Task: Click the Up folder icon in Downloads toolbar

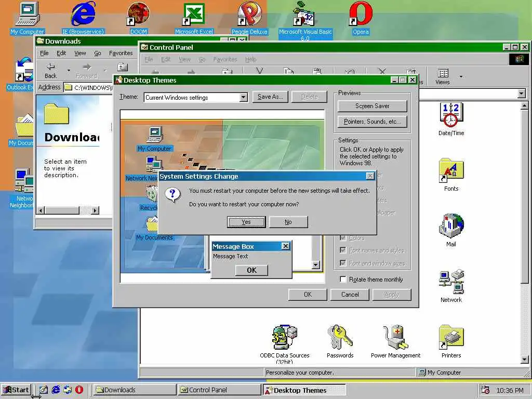Action: click(123, 67)
